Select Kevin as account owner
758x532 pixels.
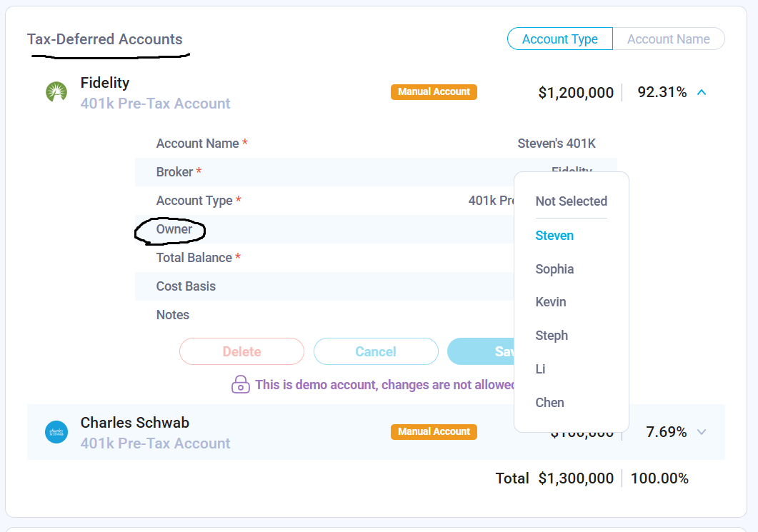(551, 302)
